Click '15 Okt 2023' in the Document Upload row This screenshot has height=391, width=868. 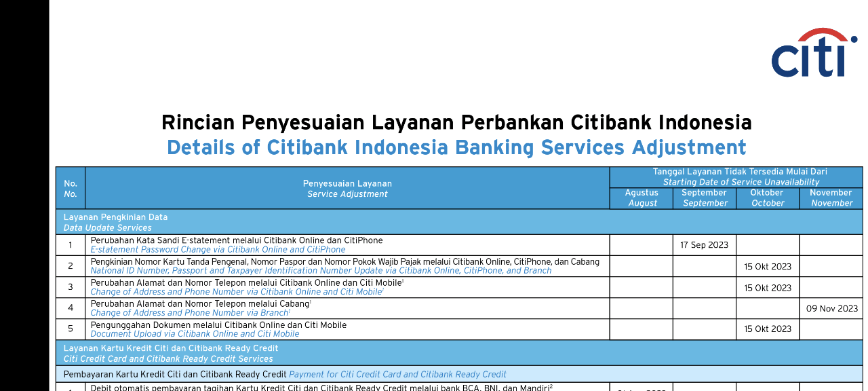768,329
